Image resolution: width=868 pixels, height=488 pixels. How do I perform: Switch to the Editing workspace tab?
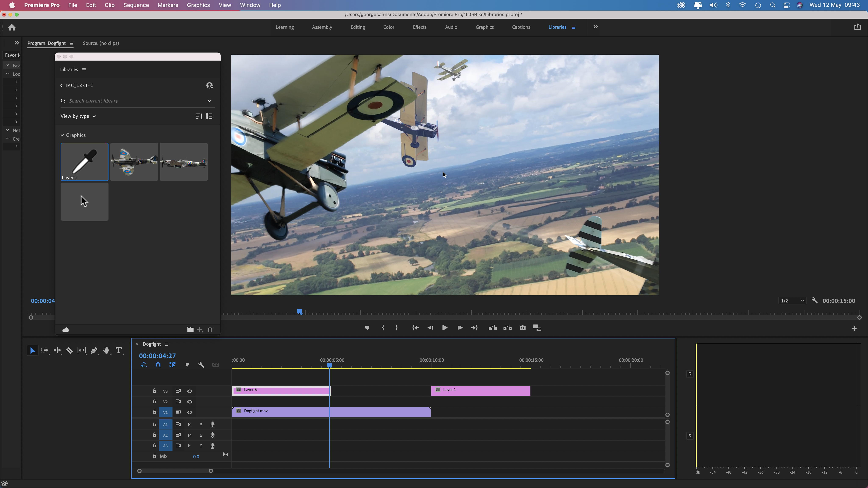click(x=357, y=27)
